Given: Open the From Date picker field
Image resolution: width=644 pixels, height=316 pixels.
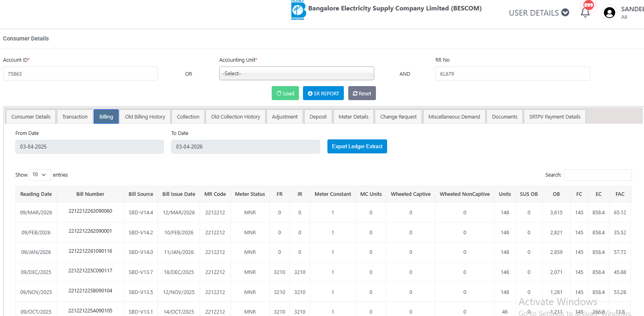Looking at the screenshot, I should tap(89, 147).
